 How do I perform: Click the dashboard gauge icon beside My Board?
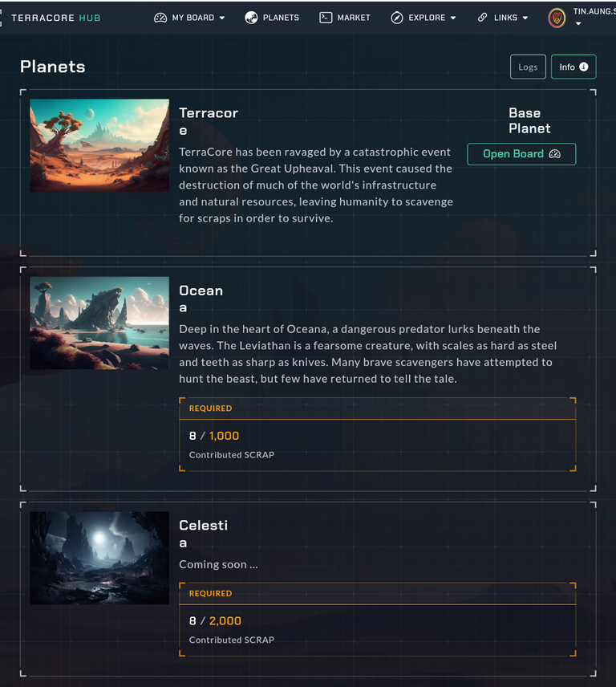(x=160, y=18)
